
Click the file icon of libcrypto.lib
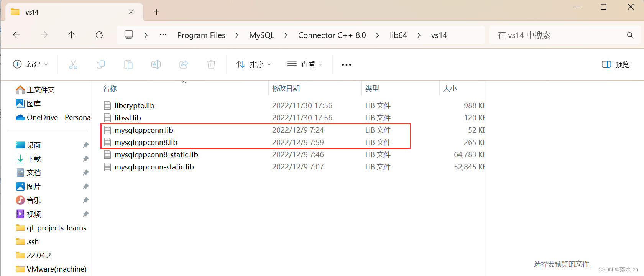click(108, 105)
